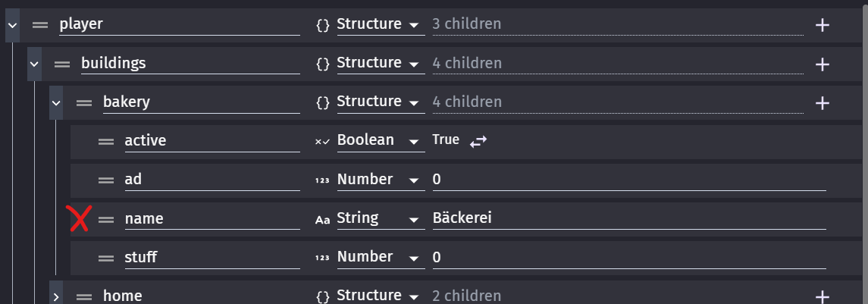
Task: Open the Boolean type dropdown for active
Action: [413, 141]
